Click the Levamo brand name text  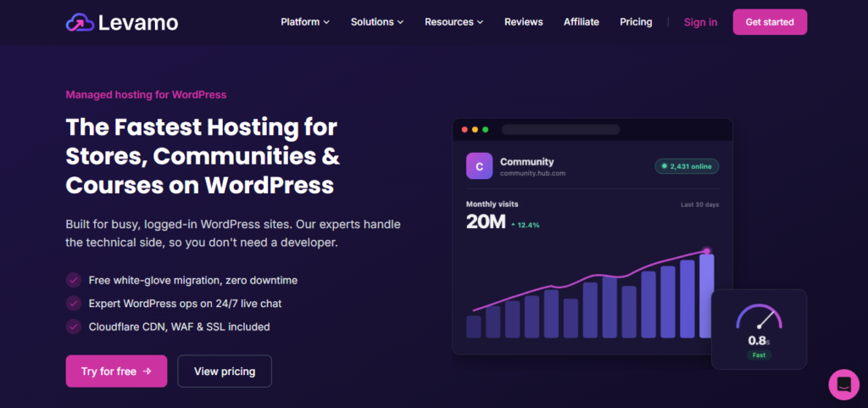pos(138,22)
